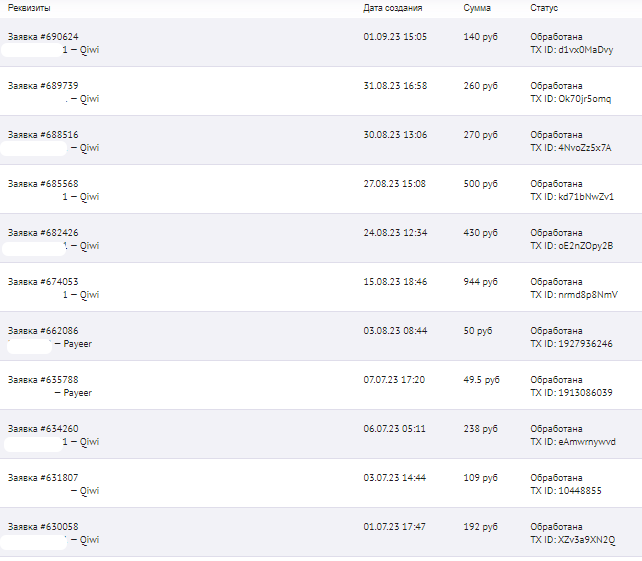The width and height of the screenshot is (642, 561).
Task: Select Заявка #662086 Payeer request
Action: [43, 330]
